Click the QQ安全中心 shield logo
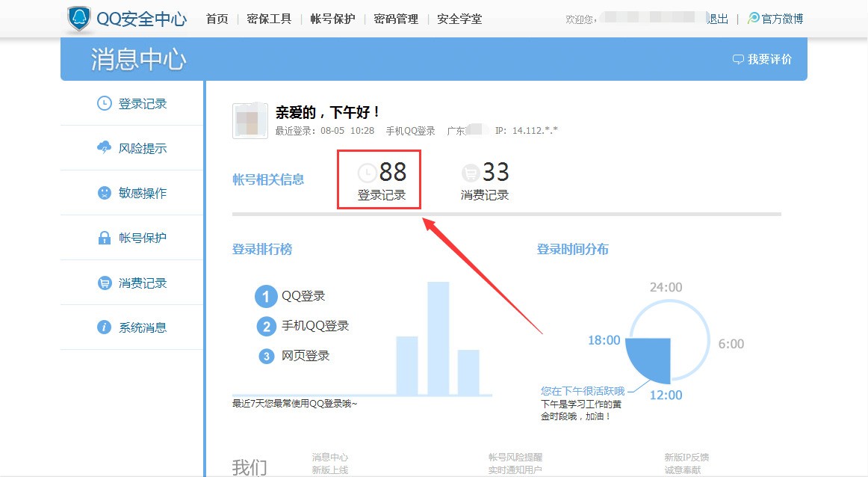Screen dimensions: 868x477 [79, 19]
